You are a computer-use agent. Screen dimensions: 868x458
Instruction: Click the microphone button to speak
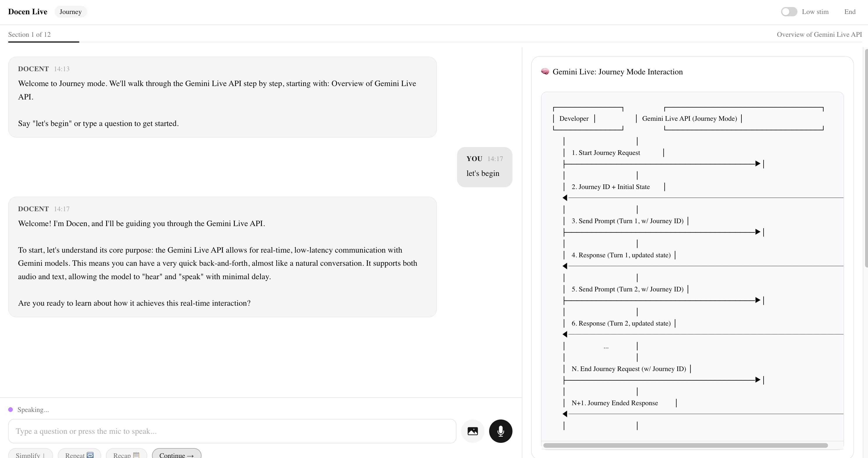[501, 431]
